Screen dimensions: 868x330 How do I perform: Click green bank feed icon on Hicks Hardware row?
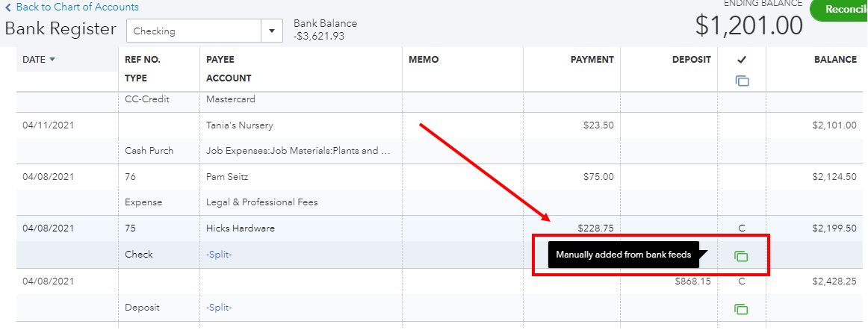(741, 256)
